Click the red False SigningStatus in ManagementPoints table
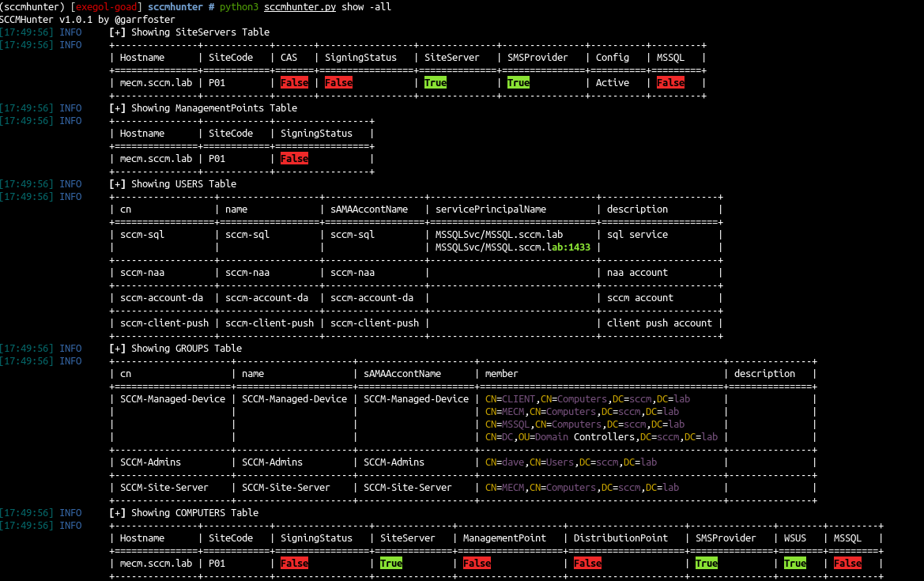Screen dimensions: 924x581 pos(294,158)
